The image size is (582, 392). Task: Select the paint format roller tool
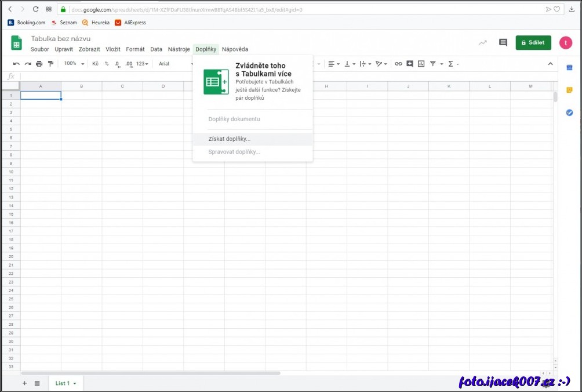(x=50, y=64)
